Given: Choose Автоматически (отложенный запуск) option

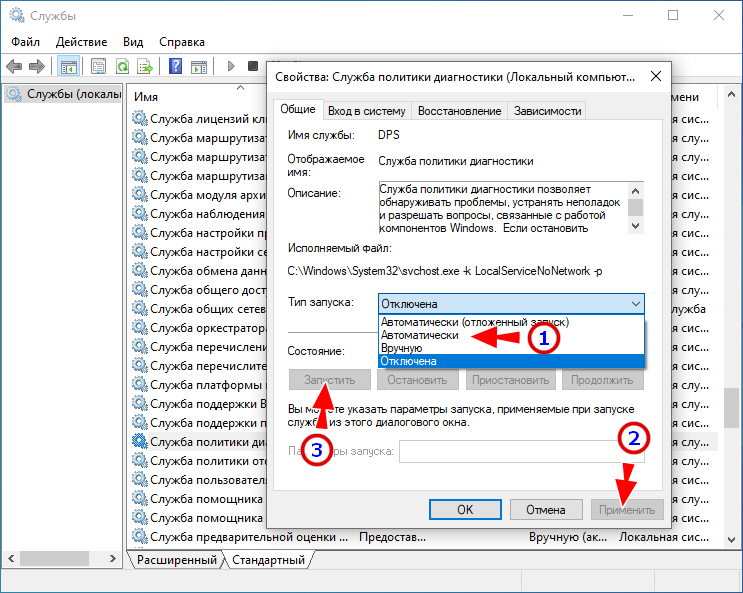Looking at the screenshot, I should click(x=512, y=322).
